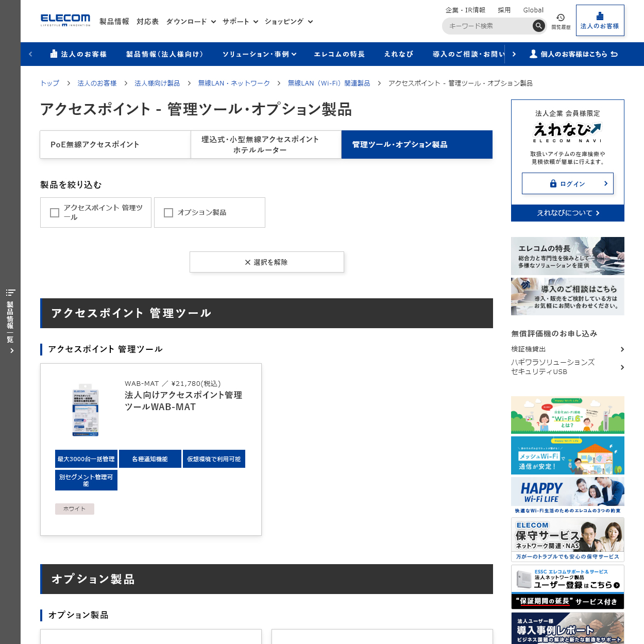Click the left arrow in the blue navigation bar
644x644 pixels.
(x=30, y=54)
